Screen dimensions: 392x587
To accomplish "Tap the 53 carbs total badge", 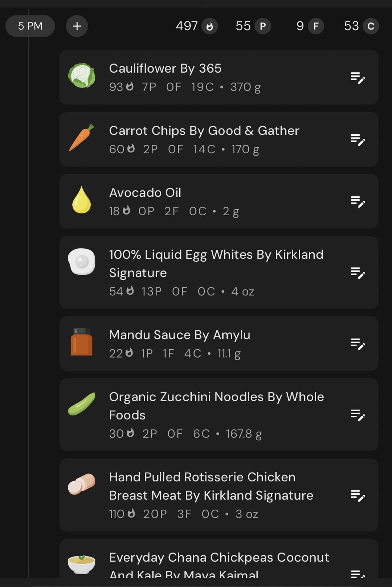I will click(x=361, y=26).
